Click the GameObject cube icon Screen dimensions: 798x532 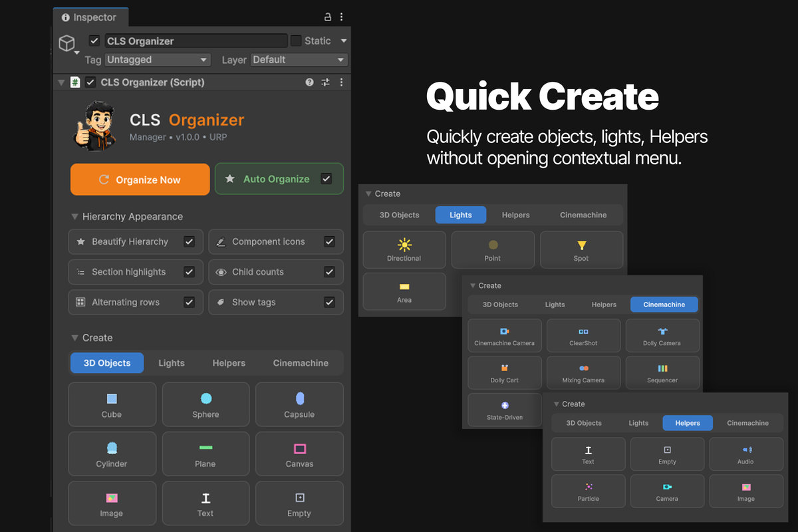point(66,43)
